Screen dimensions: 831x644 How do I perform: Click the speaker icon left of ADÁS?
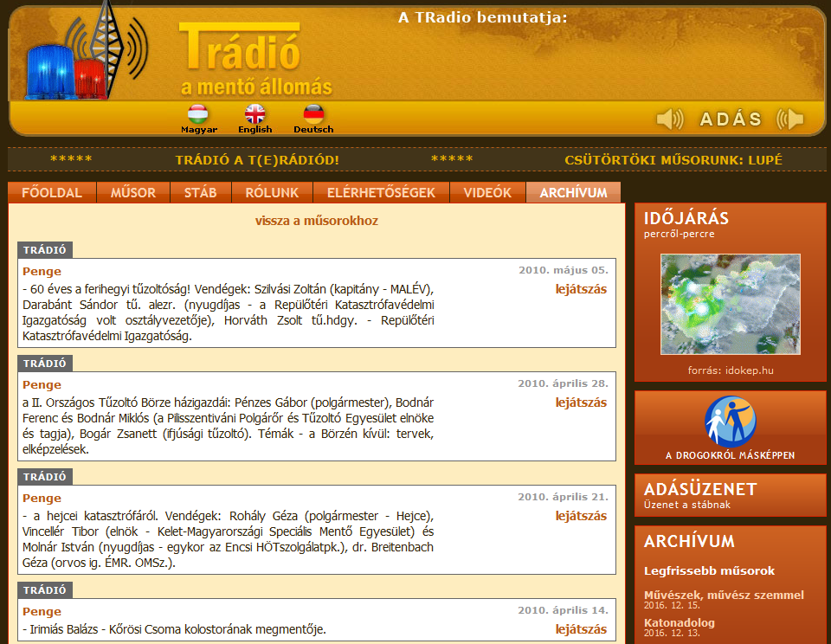(x=670, y=119)
